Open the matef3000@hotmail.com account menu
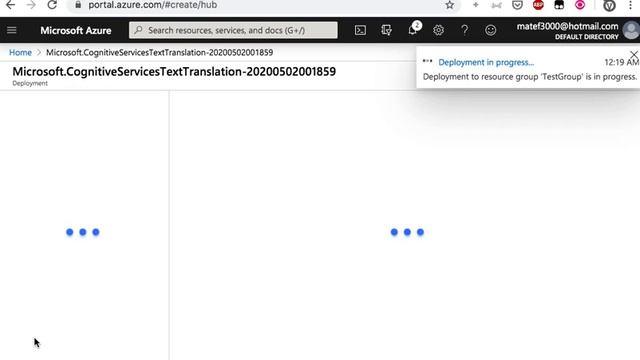 (567, 31)
